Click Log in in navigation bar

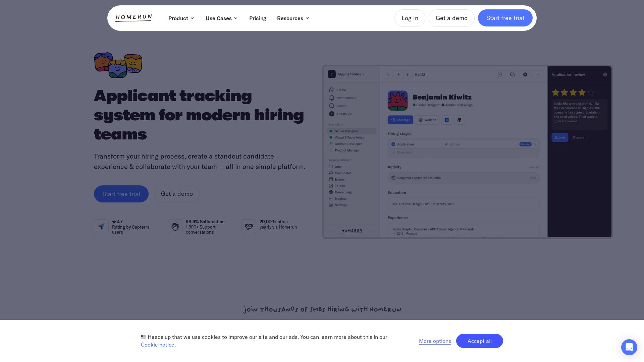coord(410,18)
